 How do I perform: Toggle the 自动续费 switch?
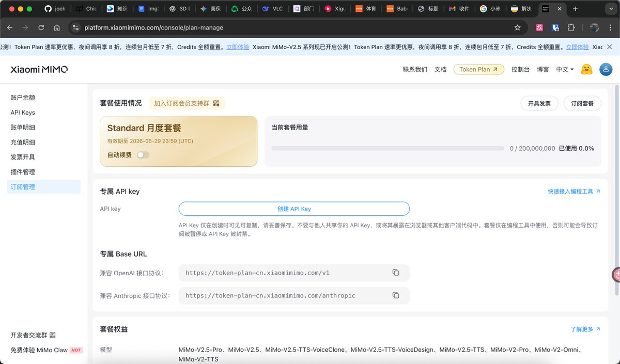click(143, 155)
